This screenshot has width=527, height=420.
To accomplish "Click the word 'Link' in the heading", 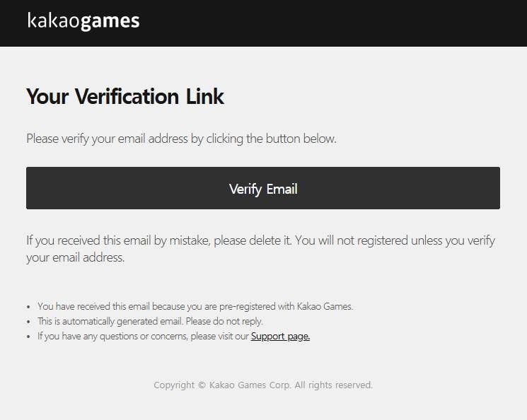I will [204, 97].
